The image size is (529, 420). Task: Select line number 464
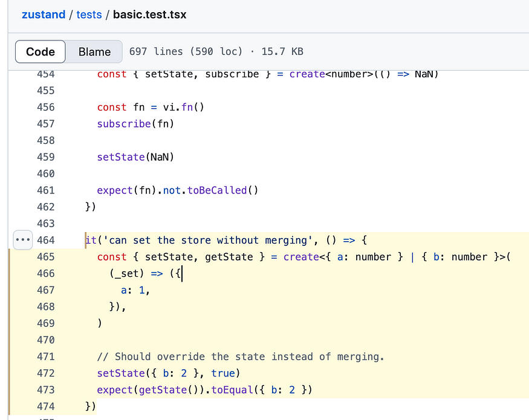[x=45, y=240]
